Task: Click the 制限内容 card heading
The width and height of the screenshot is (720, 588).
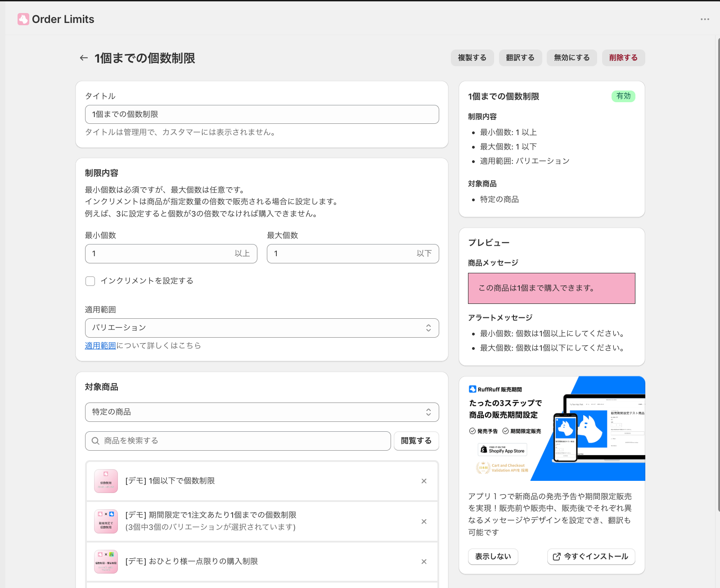Action: pyautogui.click(x=102, y=173)
